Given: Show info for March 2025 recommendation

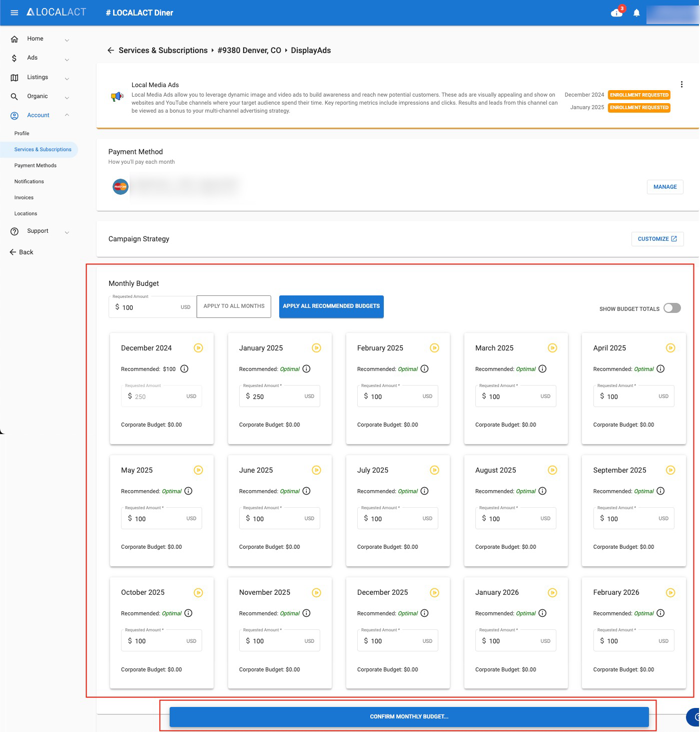Looking at the screenshot, I should [542, 369].
